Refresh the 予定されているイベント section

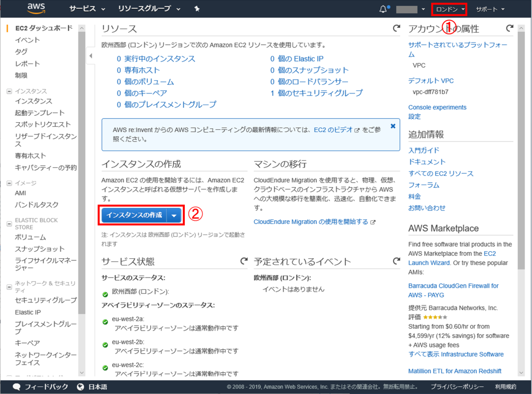click(x=396, y=261)
